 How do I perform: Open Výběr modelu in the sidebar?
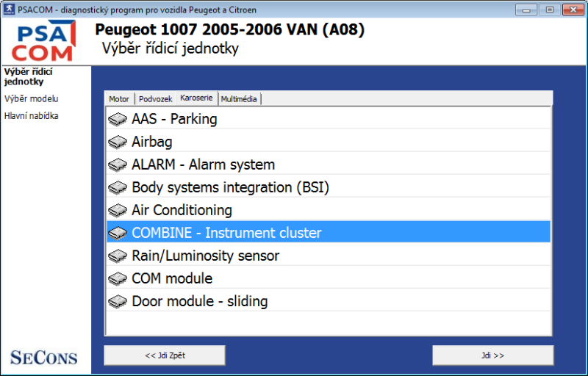click(31, 98)
